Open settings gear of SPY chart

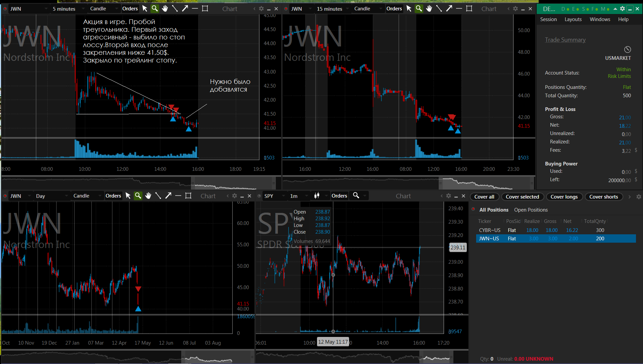[449, 196]
